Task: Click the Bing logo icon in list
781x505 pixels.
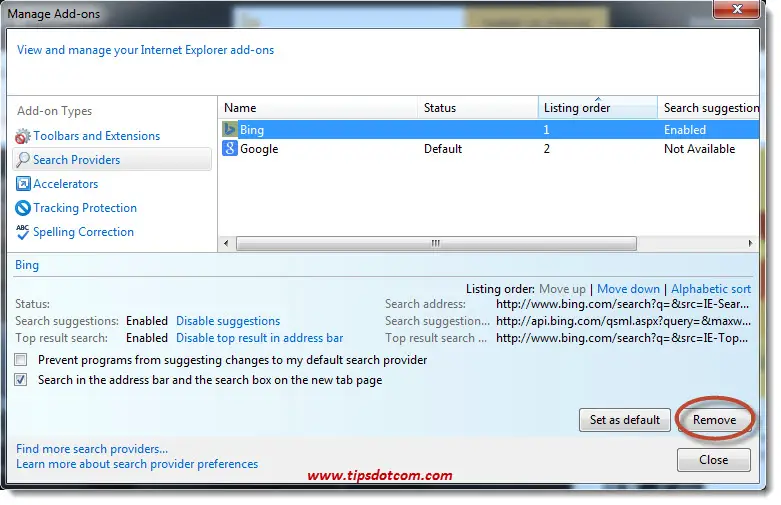Action: (230, 129)
